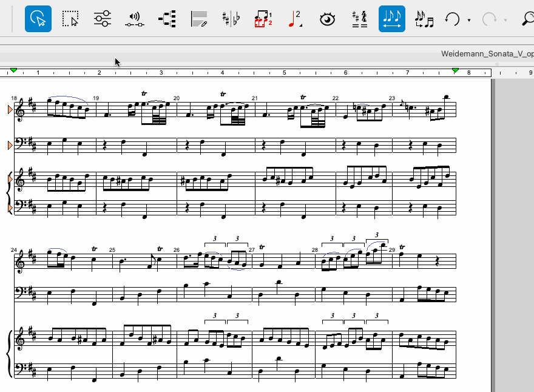Undo the last action

[x=452, y=19]
